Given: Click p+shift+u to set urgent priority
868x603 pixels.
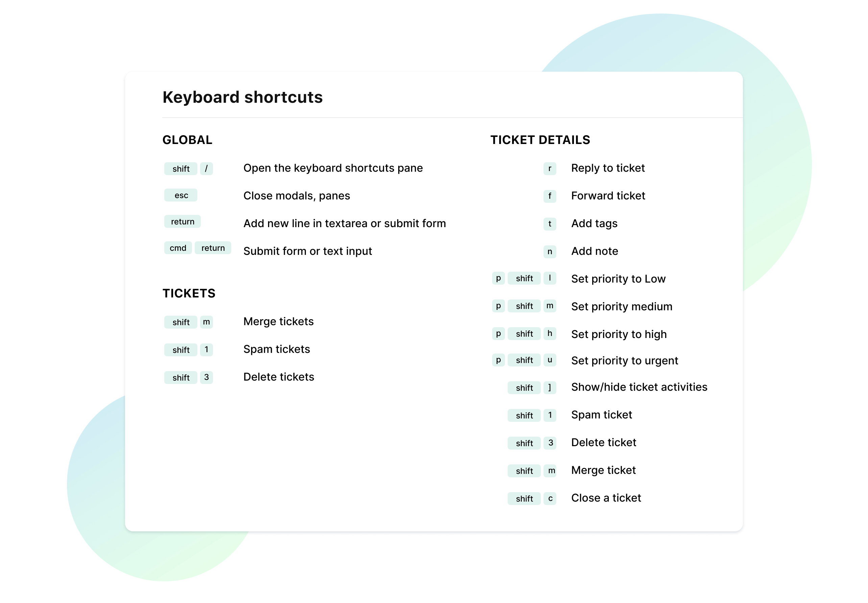Looking at the screenshot, I should point(525,361).
